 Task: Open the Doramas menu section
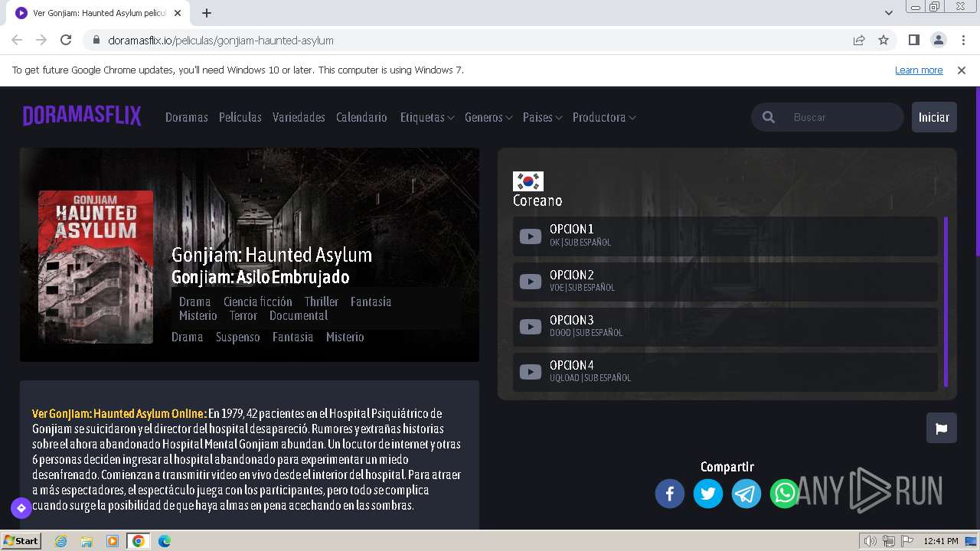(187, 117)
